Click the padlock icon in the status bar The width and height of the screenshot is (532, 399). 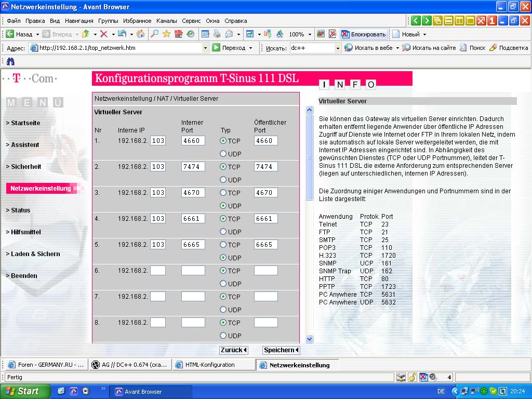pyautogui.click(x=412, y=377)
